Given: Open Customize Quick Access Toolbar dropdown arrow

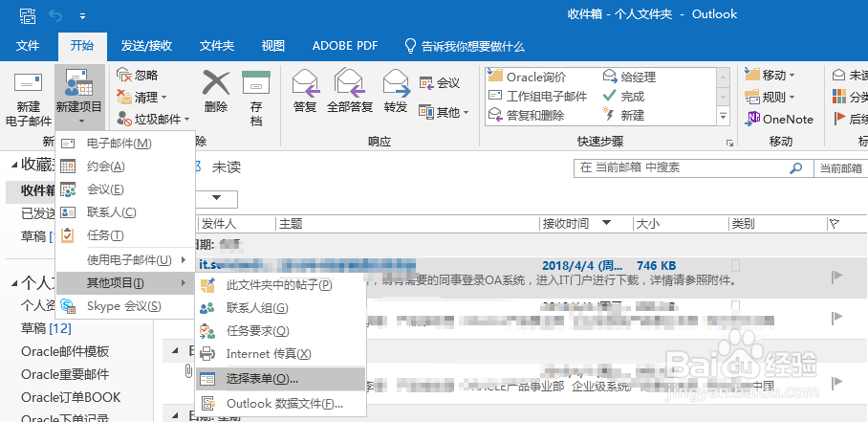Looking at the screenshot, I should (x=82, y=15).
